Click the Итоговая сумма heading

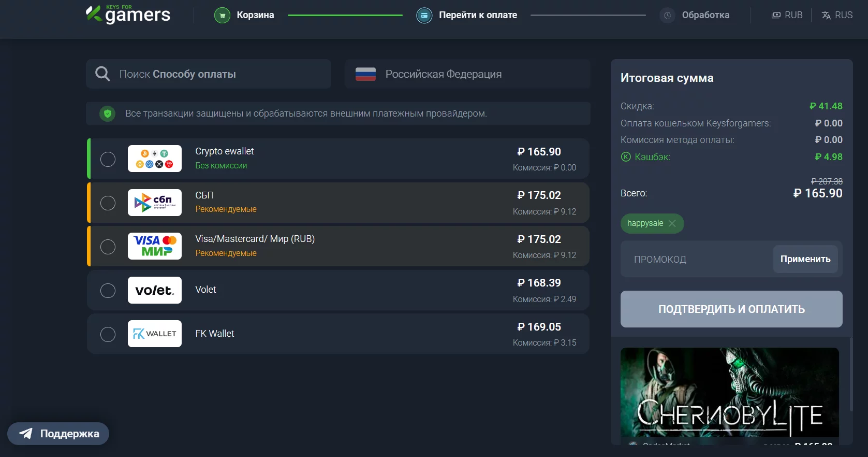click(667, 78)
